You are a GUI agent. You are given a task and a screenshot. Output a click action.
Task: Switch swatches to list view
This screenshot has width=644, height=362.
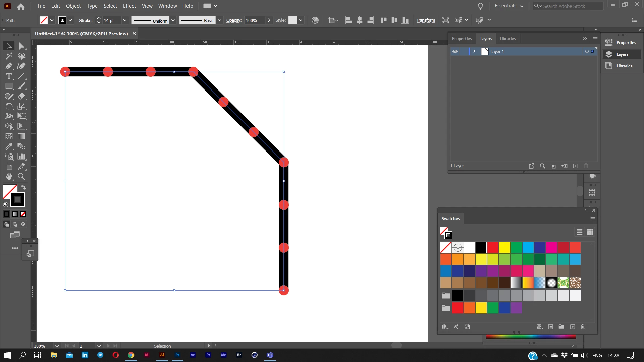pyautogui.click(x=580, y=232)
